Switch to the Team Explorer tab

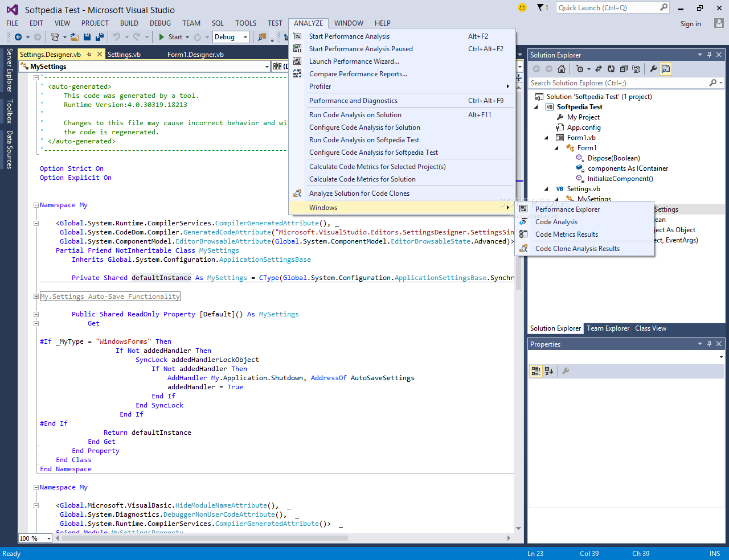pyautogui.click(x=608, y=328)
